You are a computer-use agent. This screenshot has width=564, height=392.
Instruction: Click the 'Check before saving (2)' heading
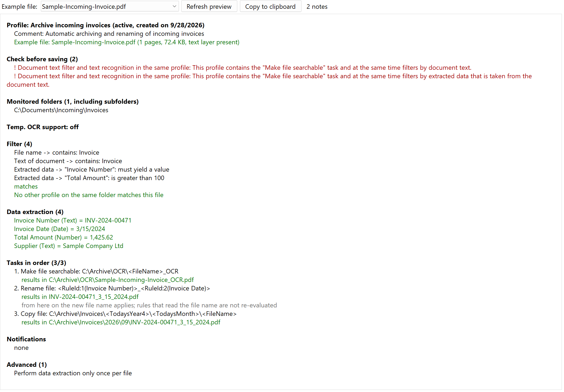[x=42, y=59]
